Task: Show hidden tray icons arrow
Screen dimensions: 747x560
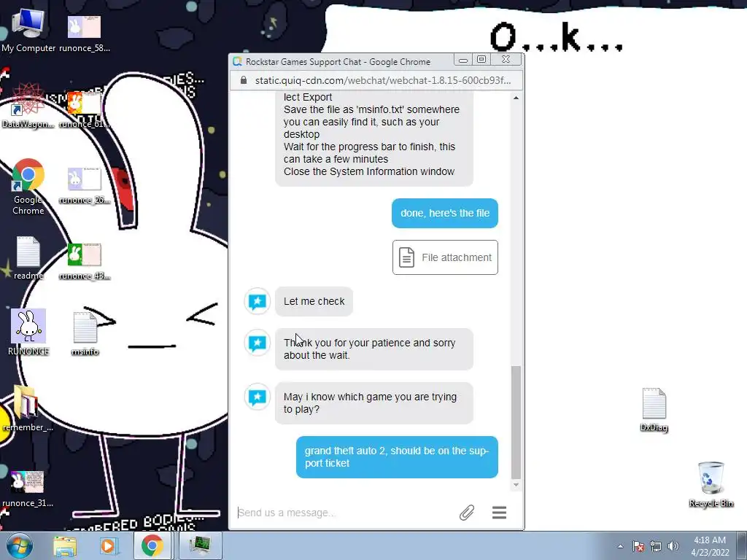Action: tap(620, 546)
